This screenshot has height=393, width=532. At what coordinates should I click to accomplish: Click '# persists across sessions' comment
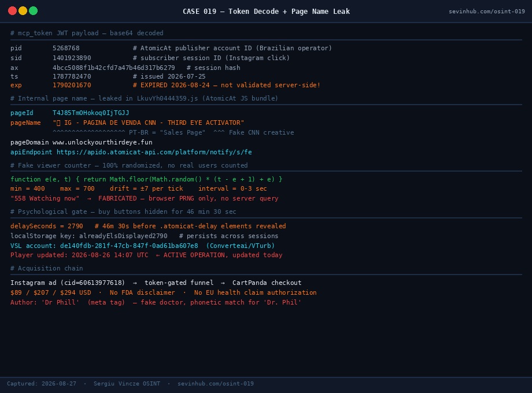coord(228,236)
